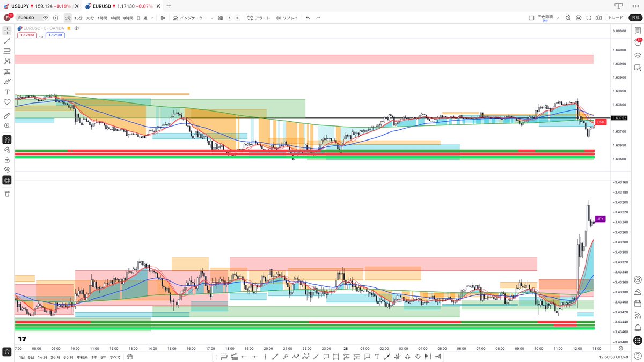
Task: Open the calendar panel in right sidebar
Action: 638,304
